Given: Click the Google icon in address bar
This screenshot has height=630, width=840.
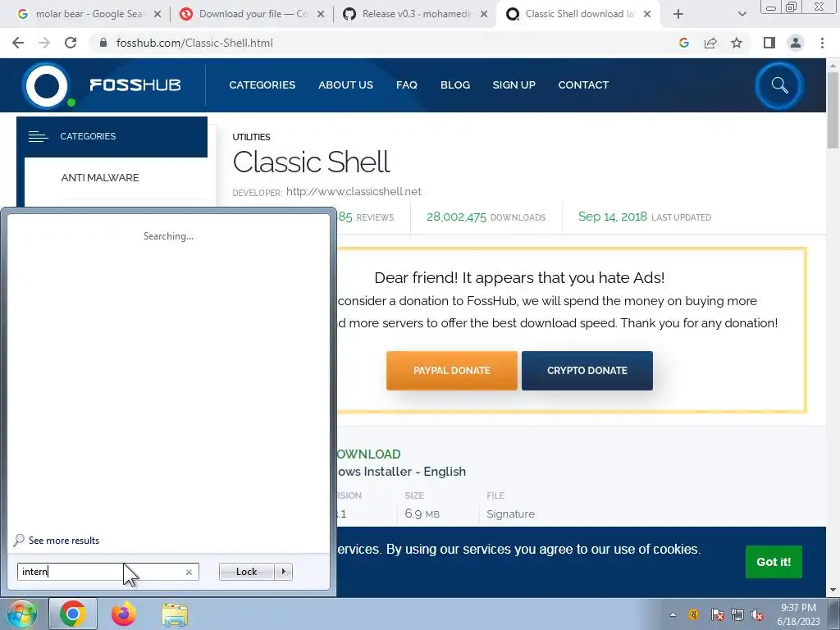Looking at the screenshot, I should click(x=683, y=43).
